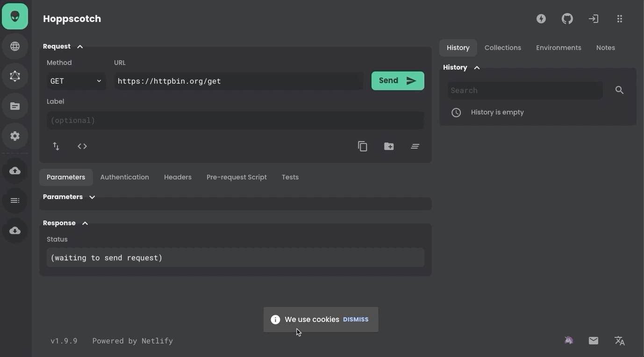
Task: Click the save to folder icon
Action: click(389, 146)
